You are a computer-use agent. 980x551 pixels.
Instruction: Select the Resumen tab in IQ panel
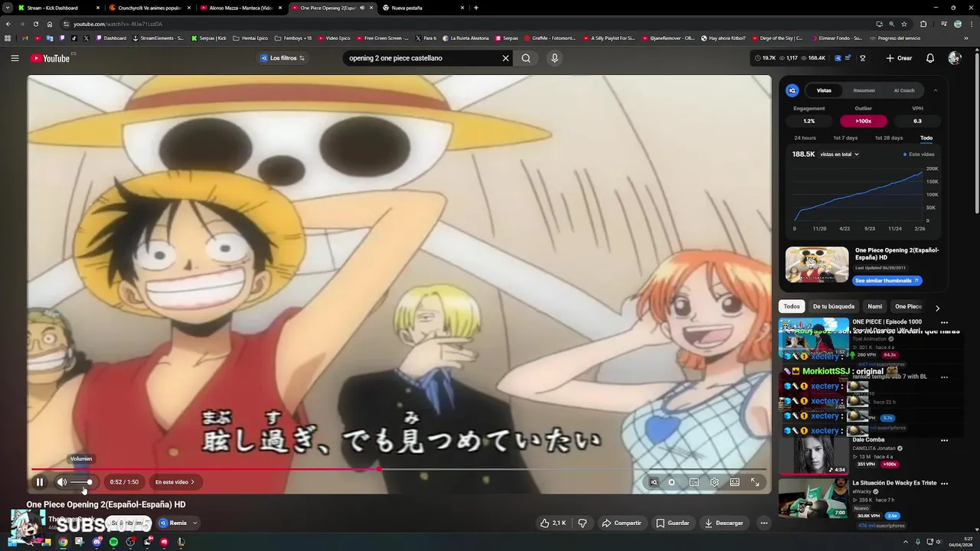click(864, 90)
